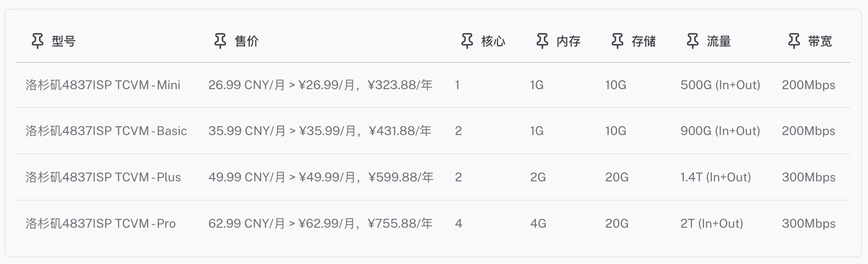Select the 洛杉矶4837ISP TCVM - Plus model name
Image resolution: width=868 pixels, height=264 pixels.
click(x=103, y=177)
